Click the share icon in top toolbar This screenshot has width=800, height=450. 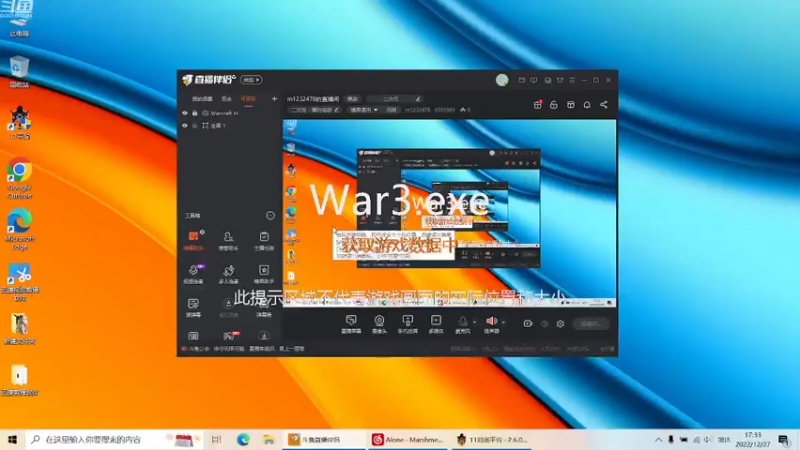(604, 105)
